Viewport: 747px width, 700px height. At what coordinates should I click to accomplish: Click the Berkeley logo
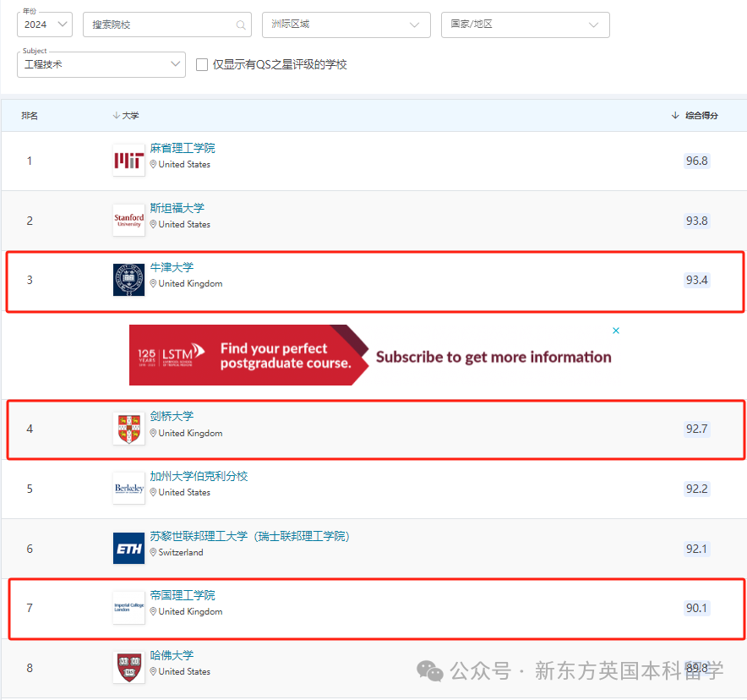pos(128,488)
